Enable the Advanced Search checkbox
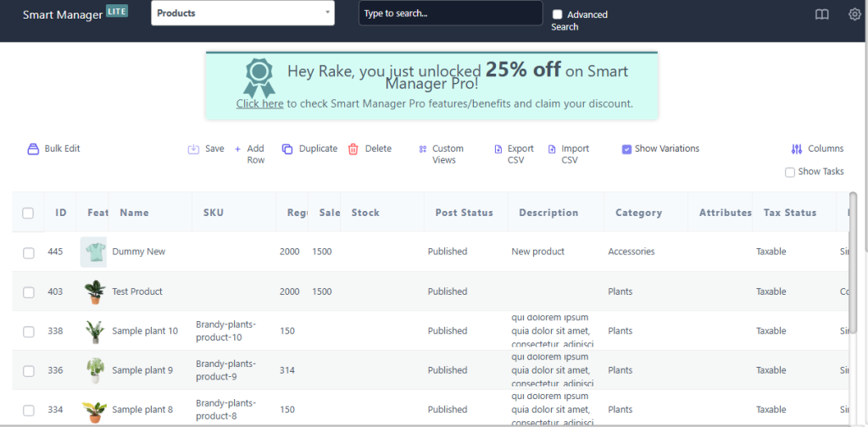Screen dimensions: 868x427 [557, 14]
